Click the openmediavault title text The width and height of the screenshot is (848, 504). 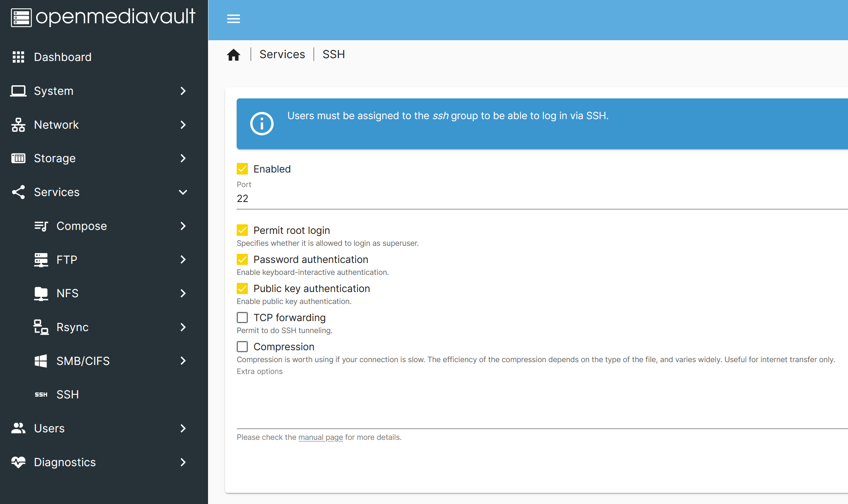(116, 17)
